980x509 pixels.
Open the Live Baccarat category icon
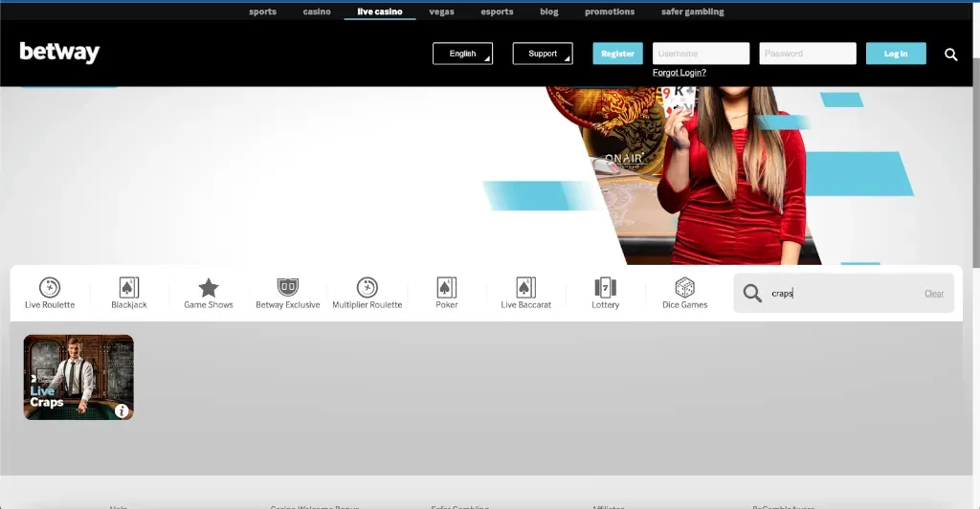(525, 288)
